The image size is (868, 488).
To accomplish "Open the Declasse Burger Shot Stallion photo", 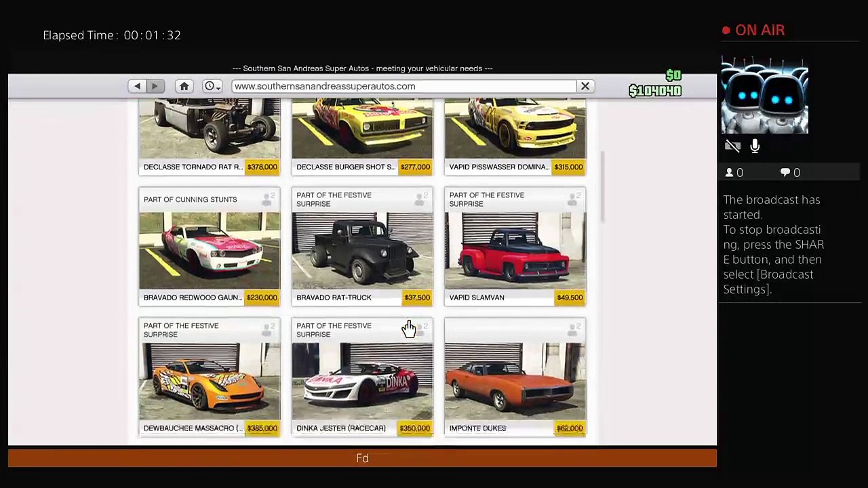I will tap(362, 129).
